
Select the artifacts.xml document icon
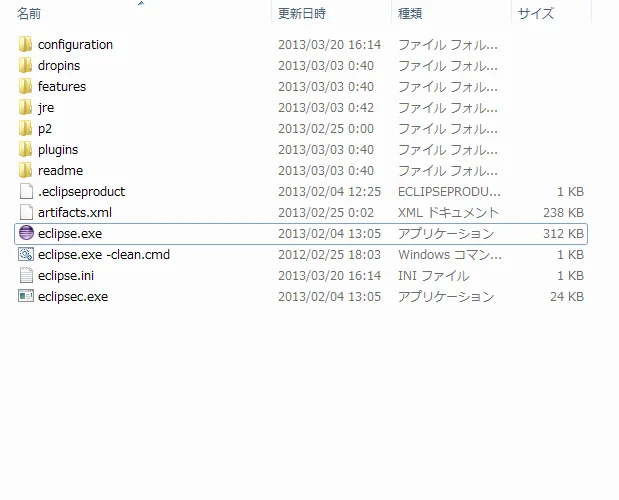[x=26, y=212]
